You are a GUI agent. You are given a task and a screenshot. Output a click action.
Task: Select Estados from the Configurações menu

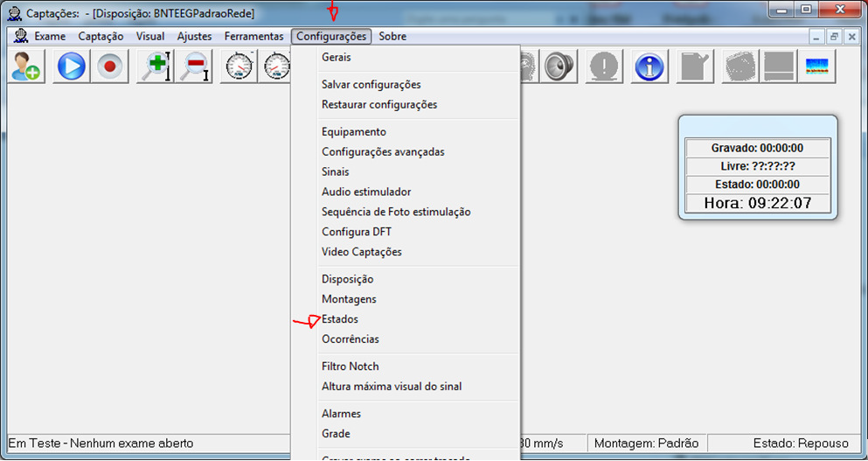(x=340, y=319)
